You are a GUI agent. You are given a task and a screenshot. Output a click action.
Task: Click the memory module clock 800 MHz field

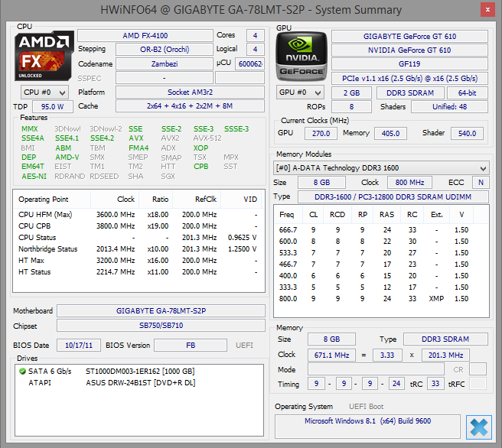[409, 183]
